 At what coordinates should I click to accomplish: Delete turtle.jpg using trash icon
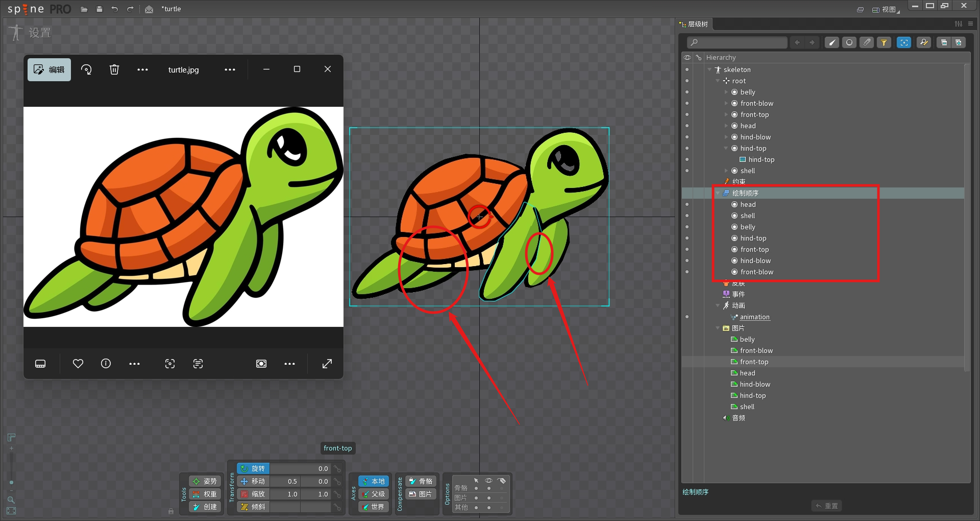(x=114, y=69)
